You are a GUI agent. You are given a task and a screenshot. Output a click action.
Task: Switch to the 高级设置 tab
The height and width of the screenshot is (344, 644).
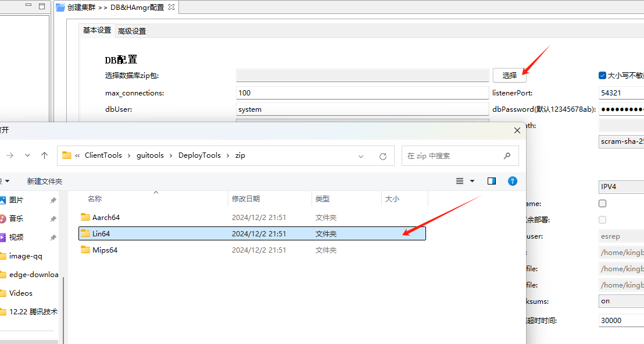[x=132, y=31]
